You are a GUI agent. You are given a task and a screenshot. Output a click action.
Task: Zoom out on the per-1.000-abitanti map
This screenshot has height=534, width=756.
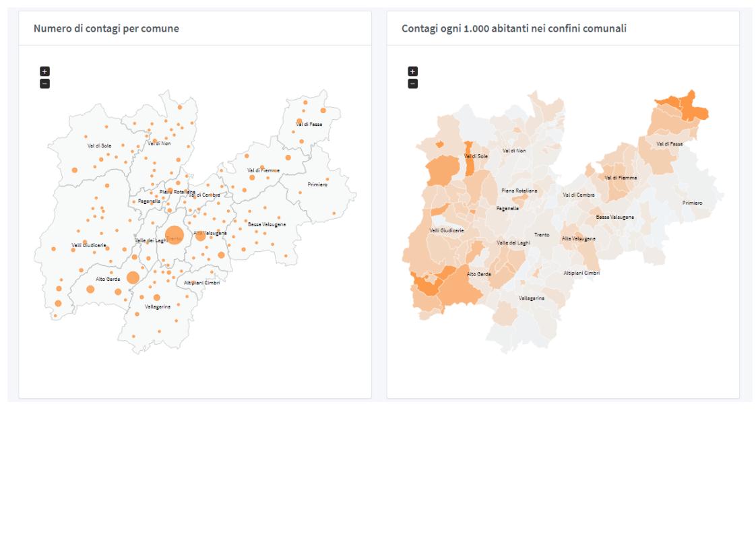point(413,84)
